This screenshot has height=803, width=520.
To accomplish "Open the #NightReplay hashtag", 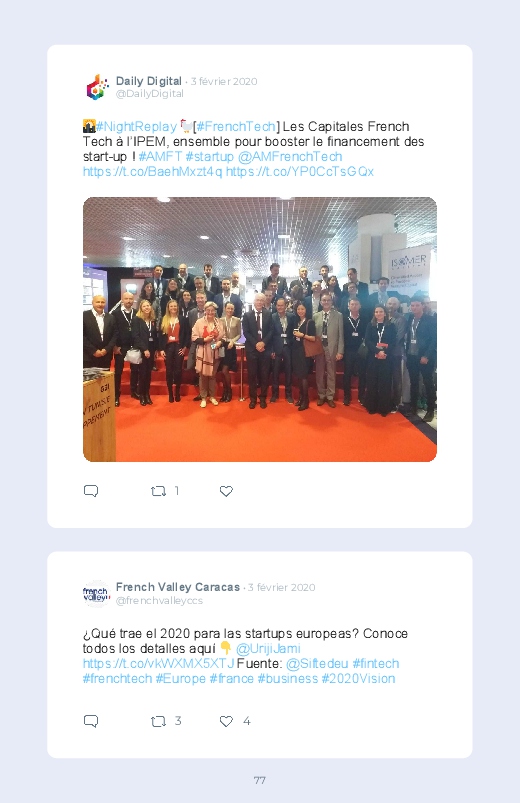I will [x=136, y=126].
